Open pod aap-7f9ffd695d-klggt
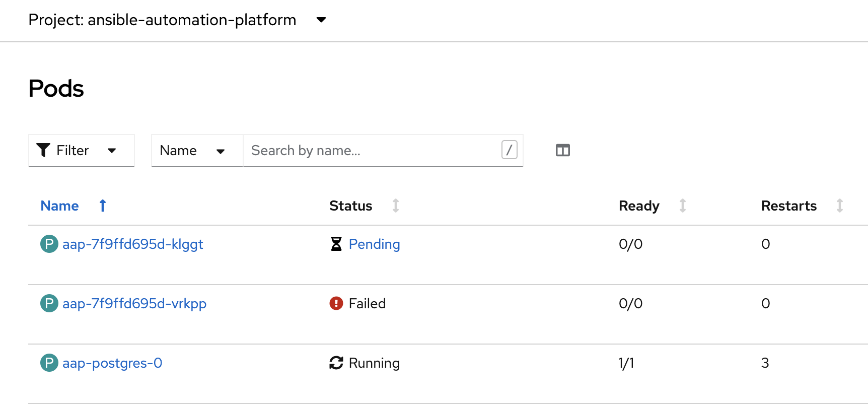Image resolution: width=868 pixels, height=406 pixels. tap(133, 244)
